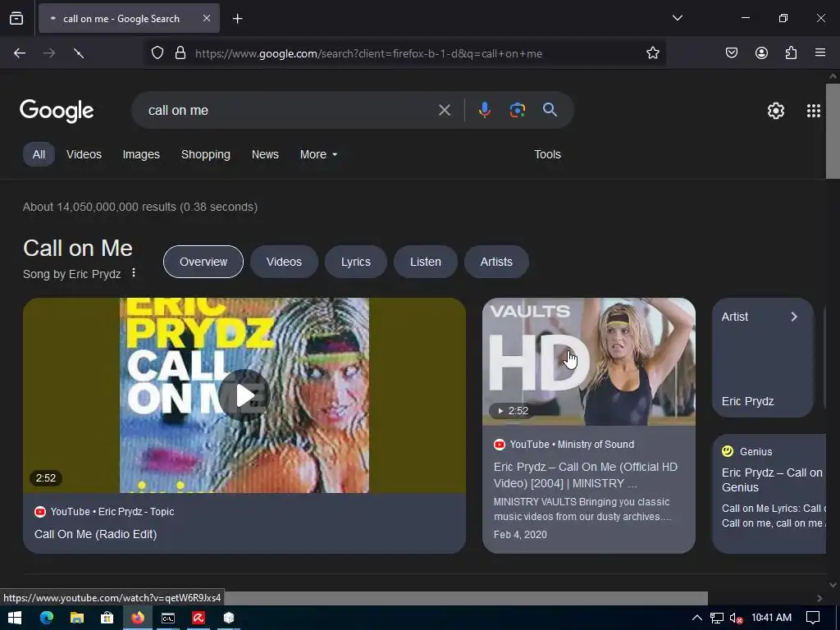Select the Listen chip

click(x=426, y=262)
